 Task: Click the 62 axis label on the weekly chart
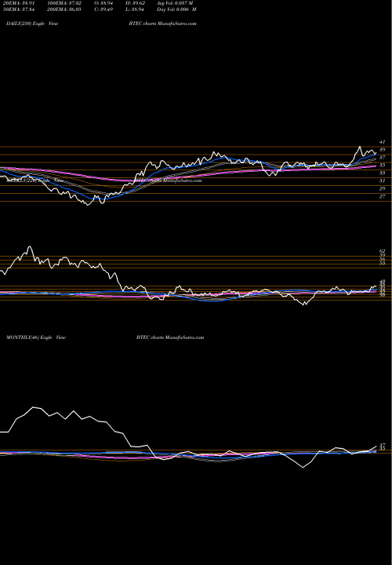pyautogui.click(x=383, y=251)
